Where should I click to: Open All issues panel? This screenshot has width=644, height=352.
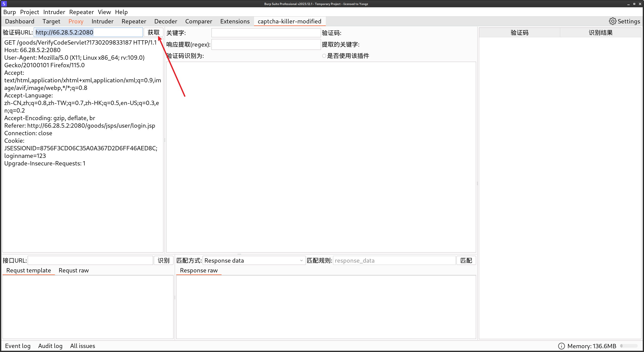coord(83,346)
